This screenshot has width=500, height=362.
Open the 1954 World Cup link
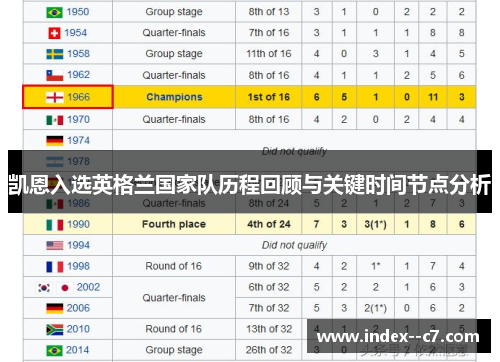point(76,33)
